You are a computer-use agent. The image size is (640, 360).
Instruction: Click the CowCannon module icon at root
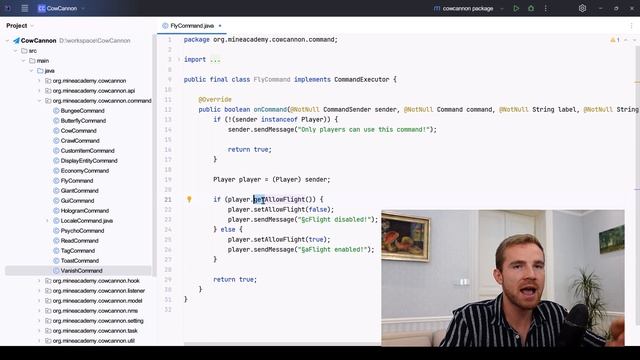click(x=16, y=41)
